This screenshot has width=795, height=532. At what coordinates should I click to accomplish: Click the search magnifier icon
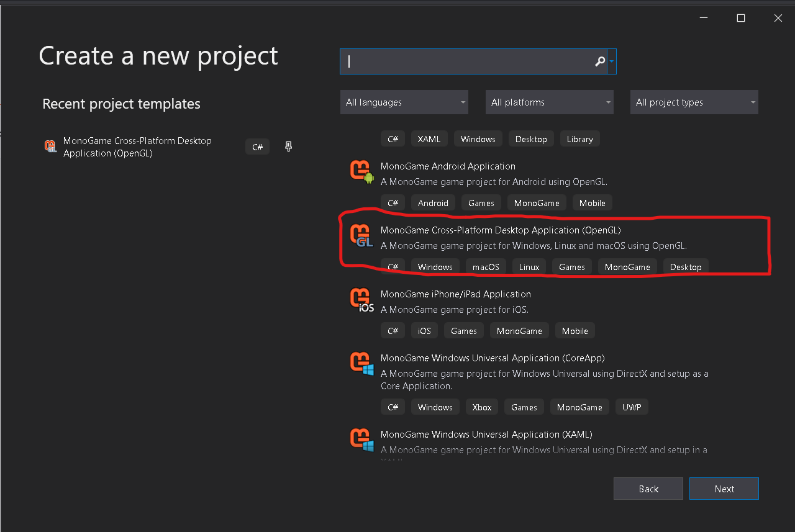(x=599, y=61)
